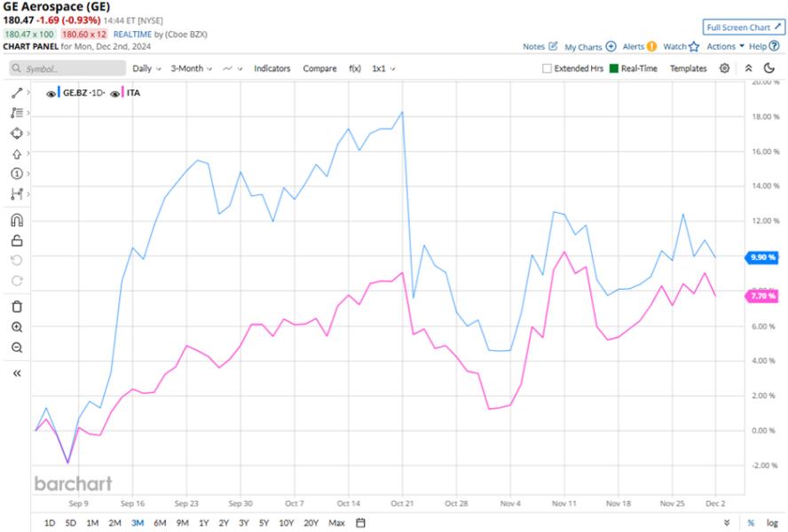This screenshot has width=788, height=532.
Task: Click the Alerts exclamation icon
Action: [x=651, y=46]
